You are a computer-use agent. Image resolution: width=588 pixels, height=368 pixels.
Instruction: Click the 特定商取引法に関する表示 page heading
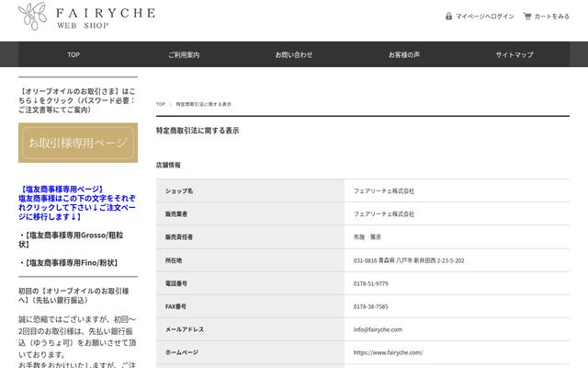point(198,131)
